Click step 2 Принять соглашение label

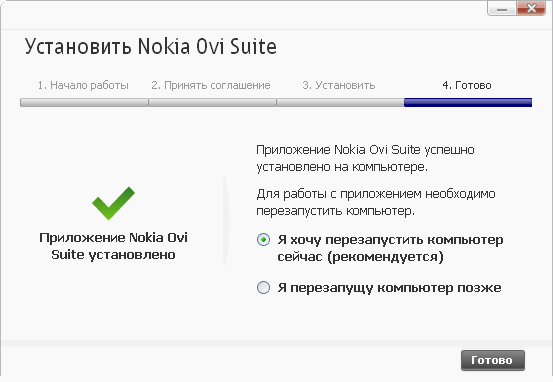click(211, 85)
